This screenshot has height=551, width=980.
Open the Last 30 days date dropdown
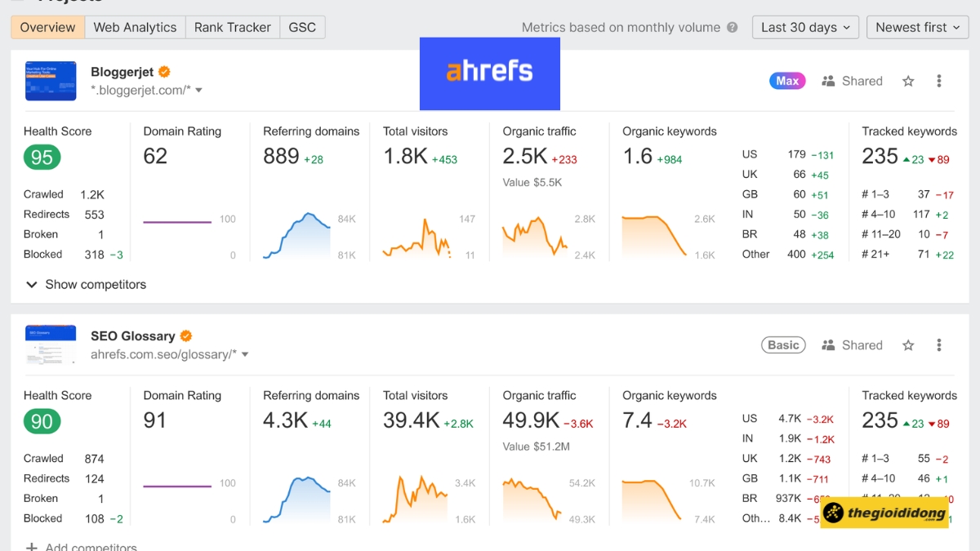[x=805, y=27]
